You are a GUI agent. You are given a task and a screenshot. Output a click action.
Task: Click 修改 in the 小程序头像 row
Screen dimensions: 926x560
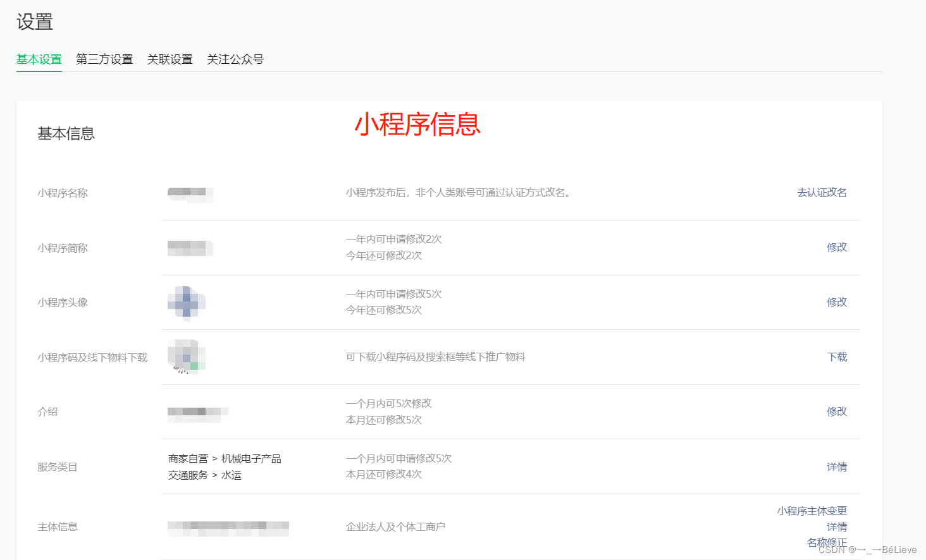(837, 302)
